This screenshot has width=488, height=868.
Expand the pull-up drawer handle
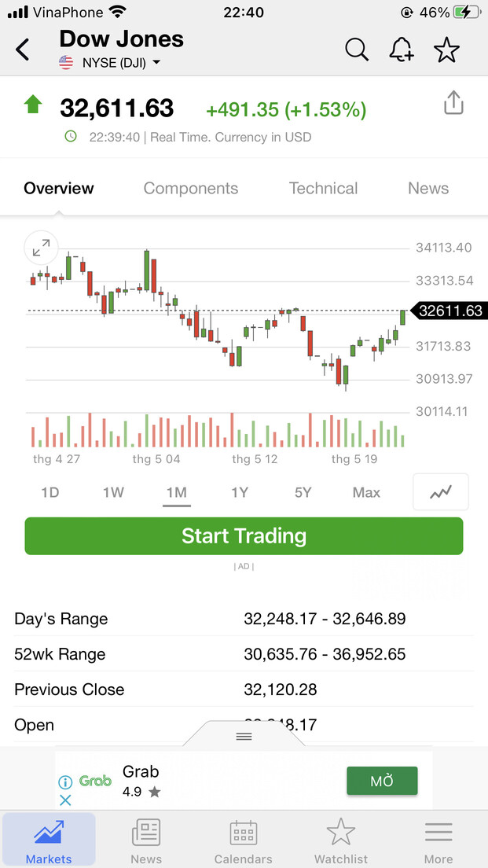point(244,736)
